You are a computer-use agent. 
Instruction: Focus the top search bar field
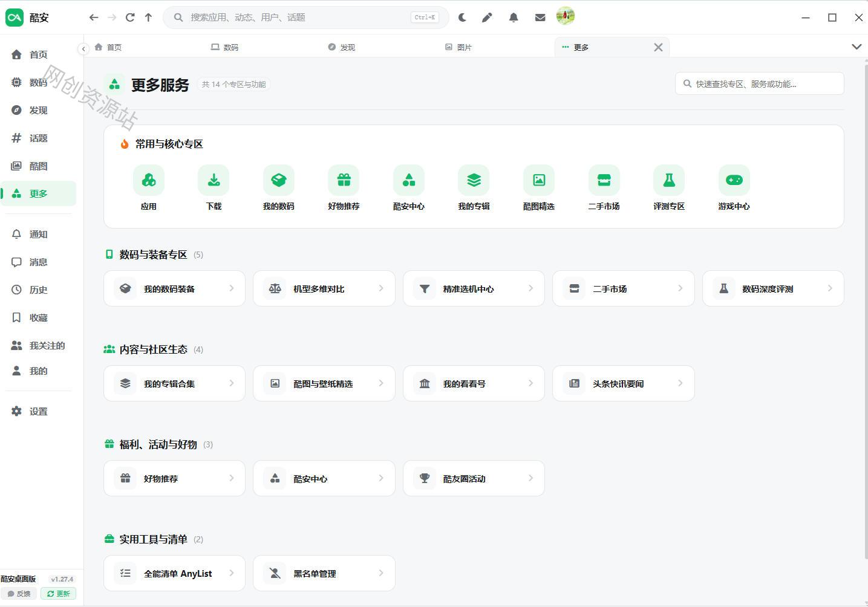coord(306,18)
